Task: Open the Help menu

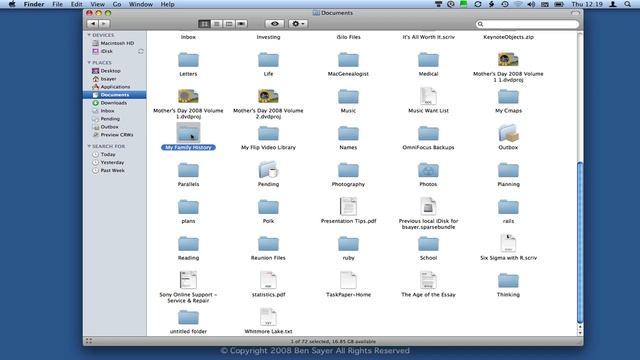Action: (167, 4)
